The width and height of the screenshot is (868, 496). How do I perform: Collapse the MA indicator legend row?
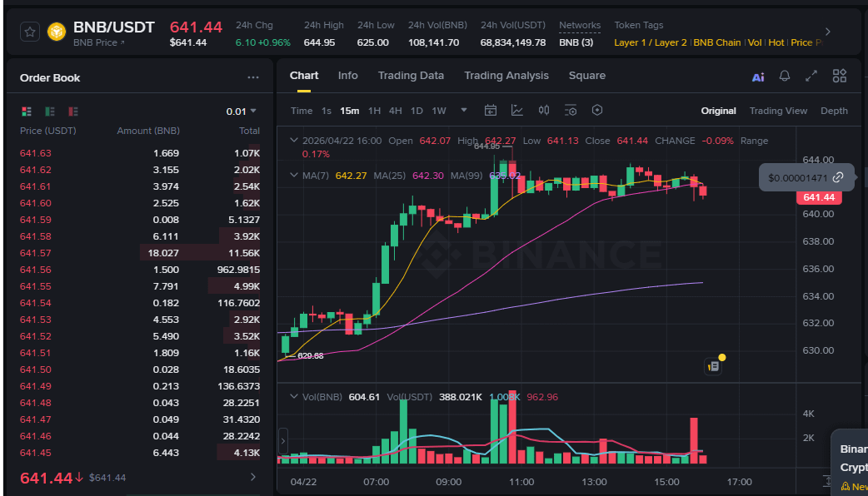(x=294, y=176)
